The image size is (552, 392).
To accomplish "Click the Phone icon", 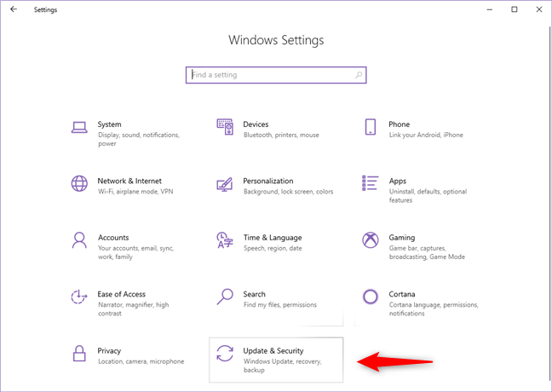I will coord(371,127).
